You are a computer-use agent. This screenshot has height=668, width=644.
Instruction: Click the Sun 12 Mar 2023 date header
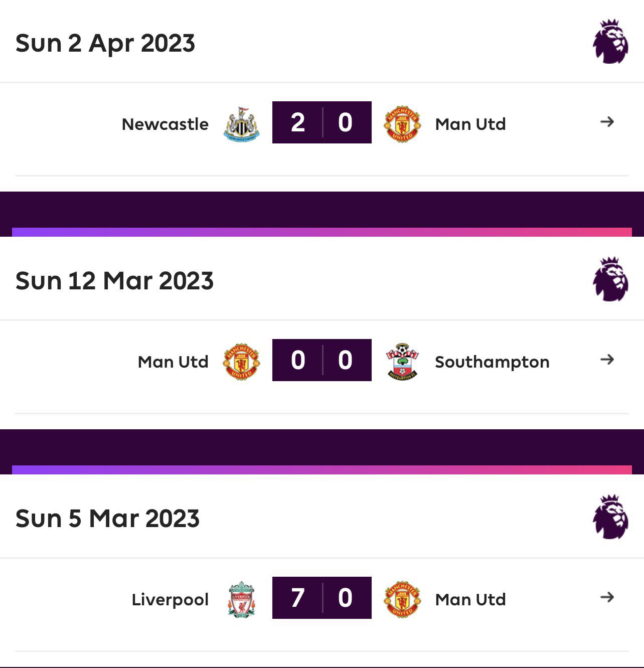click(114, 280)
